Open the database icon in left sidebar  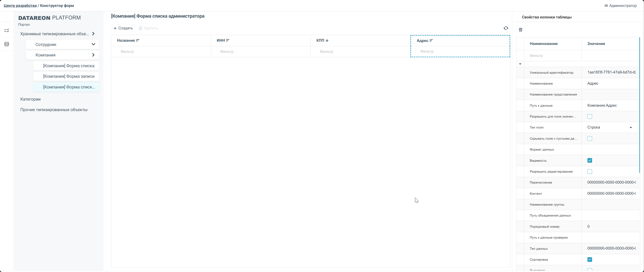[x=7, y=44]
